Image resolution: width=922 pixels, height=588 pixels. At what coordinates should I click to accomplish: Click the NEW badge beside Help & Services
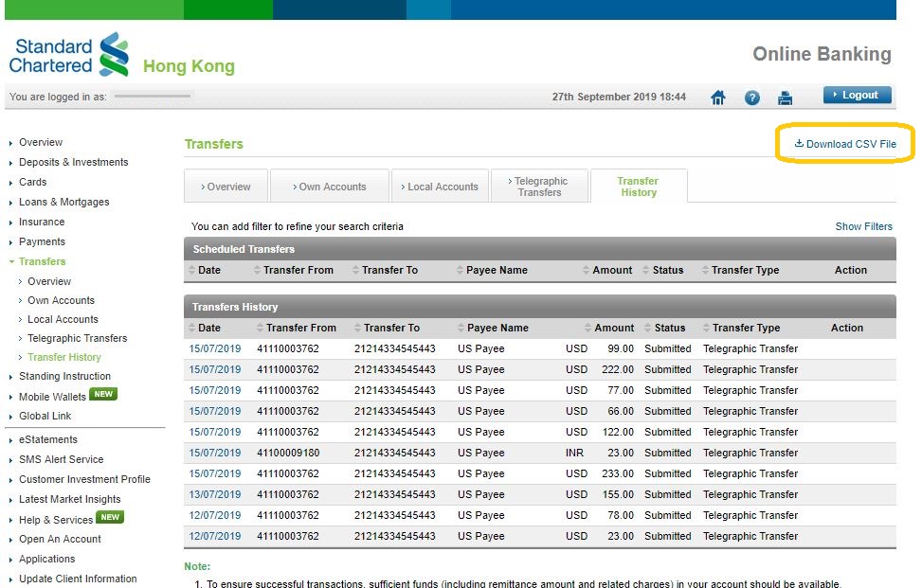(x=109, y=519)
